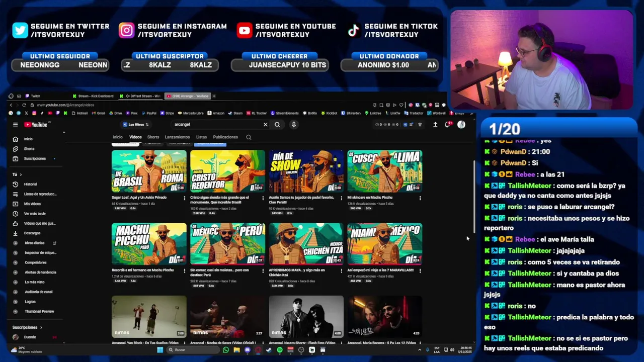Open the YouTube hamburger guide menu

[15, 125]
